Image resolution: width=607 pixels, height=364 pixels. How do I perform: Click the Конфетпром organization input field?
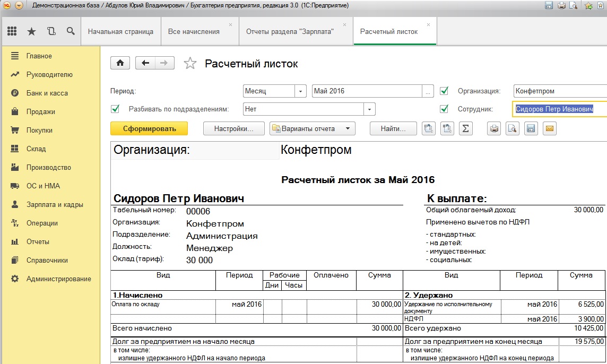click(x=560, y=91)
